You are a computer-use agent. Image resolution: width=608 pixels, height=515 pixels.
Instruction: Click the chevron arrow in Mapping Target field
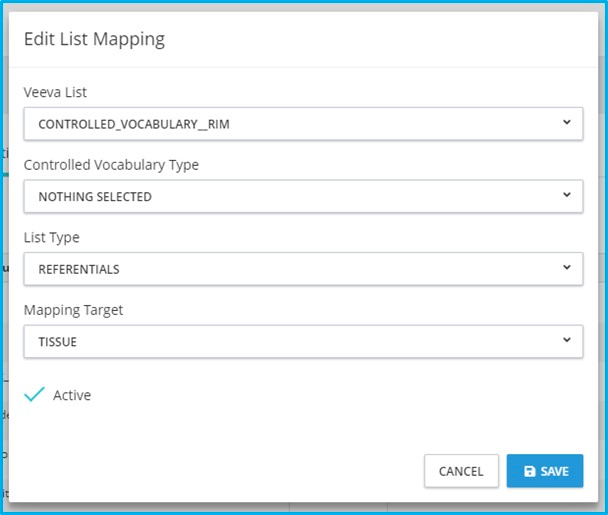566,340
